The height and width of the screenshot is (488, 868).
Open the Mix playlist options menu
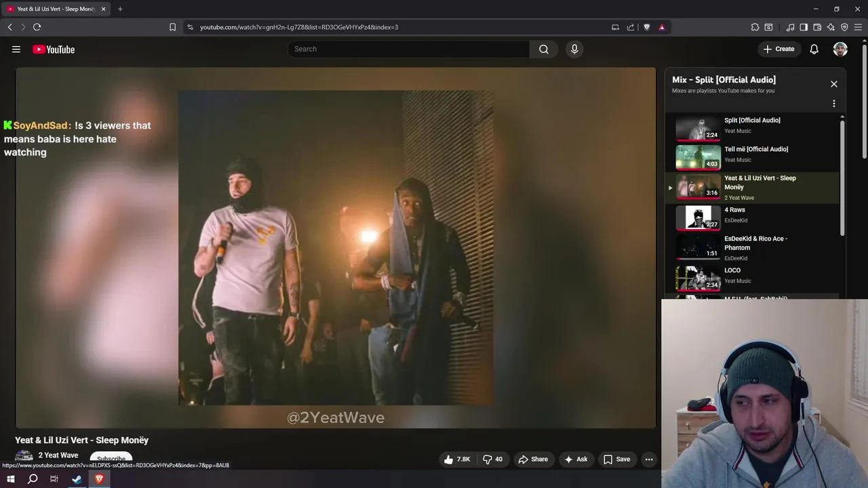coord(834,104)
